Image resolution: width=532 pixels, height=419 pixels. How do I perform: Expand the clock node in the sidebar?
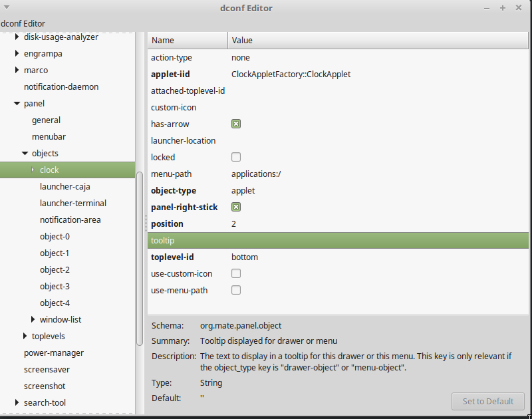[33, 170]
